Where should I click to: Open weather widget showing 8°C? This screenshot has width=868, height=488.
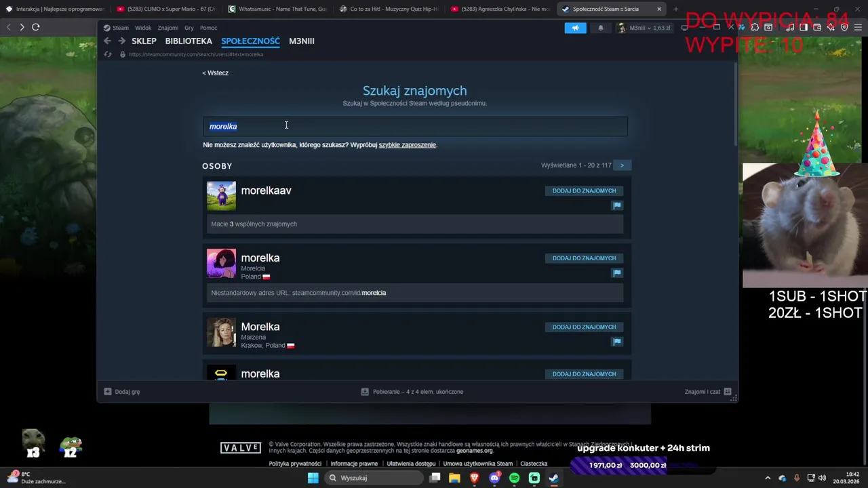click(x=35, y=478)
